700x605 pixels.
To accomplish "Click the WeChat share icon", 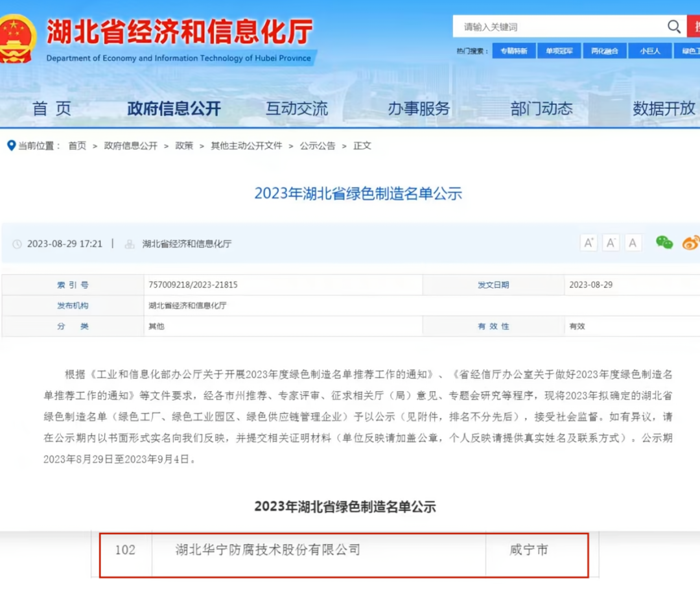I will 664,243.
